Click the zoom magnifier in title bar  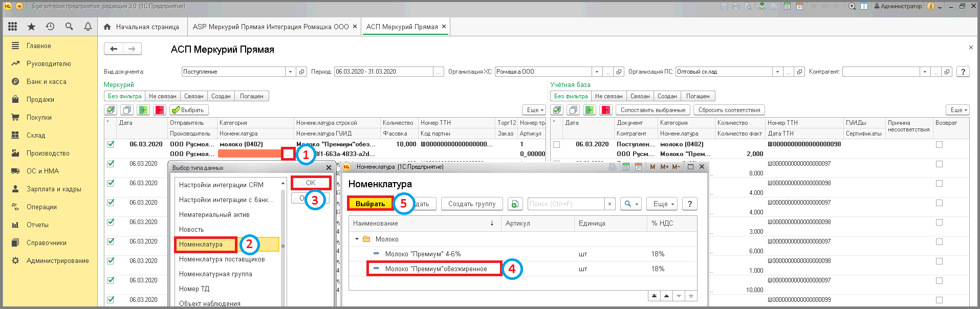click(852, 6)
